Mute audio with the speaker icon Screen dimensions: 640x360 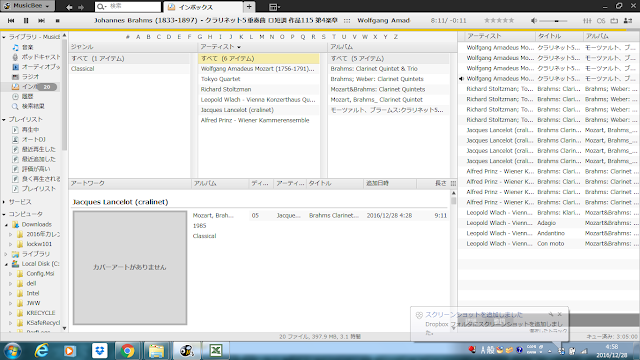click(x=534, y=20)
